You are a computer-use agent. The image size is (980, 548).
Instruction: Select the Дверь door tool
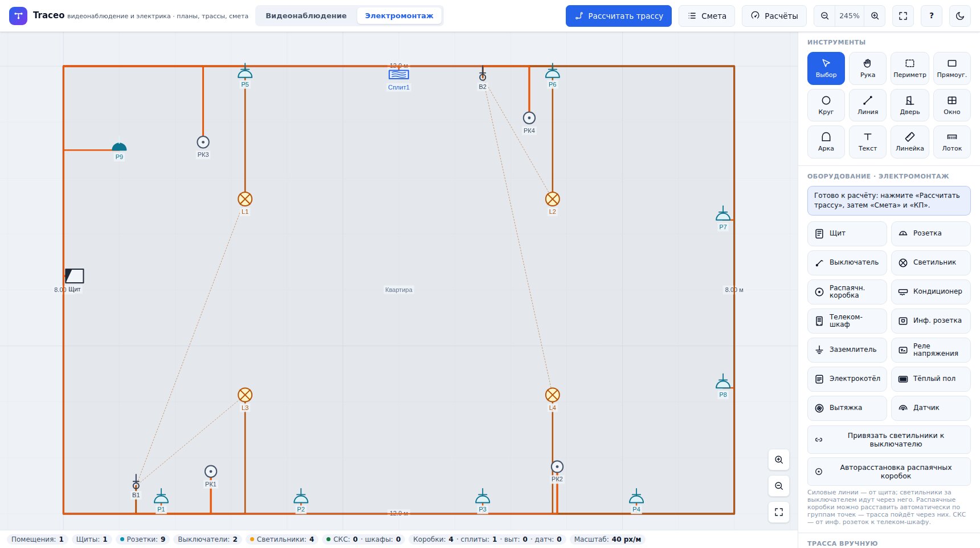coord(909,105)
